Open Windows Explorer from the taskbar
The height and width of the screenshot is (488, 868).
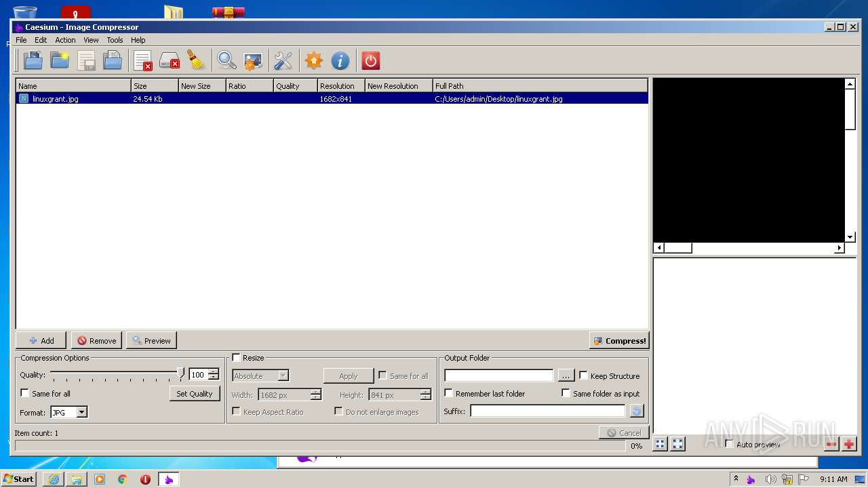(77, 479)
